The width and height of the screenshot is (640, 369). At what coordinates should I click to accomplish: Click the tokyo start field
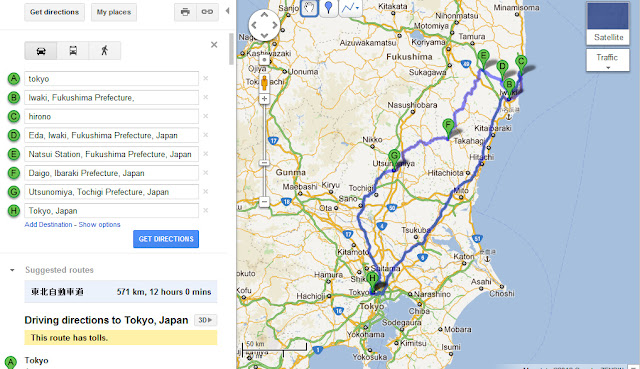(111, 79)
